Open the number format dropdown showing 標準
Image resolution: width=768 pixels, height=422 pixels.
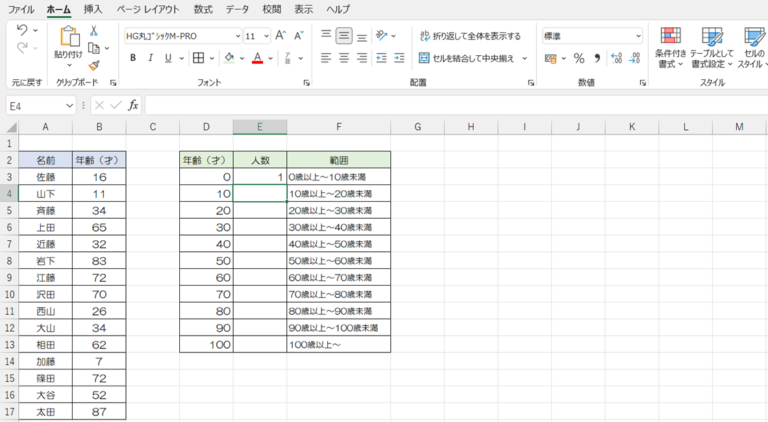coord(638,36)
